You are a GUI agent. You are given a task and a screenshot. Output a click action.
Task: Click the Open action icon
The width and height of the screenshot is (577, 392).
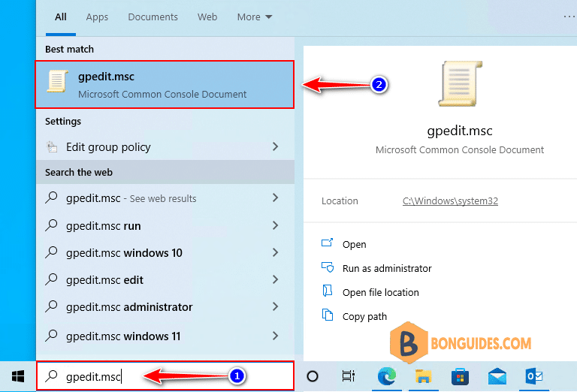[327, 243]
